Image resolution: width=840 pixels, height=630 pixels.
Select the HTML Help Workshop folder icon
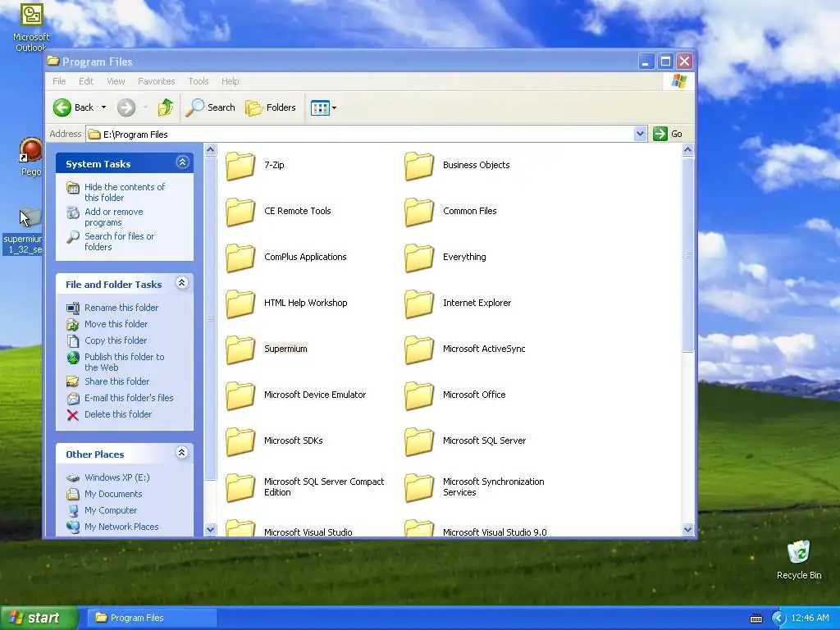coord(240,304)
